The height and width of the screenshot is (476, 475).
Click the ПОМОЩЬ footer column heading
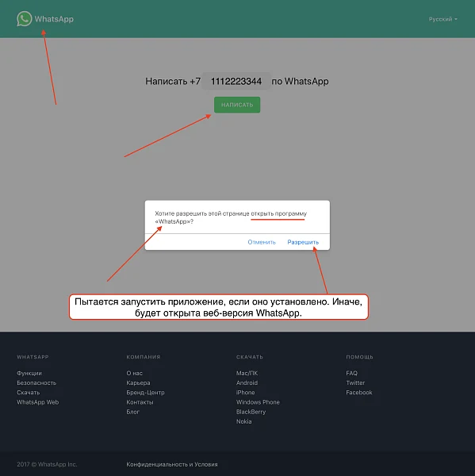(x=360, y=357)
